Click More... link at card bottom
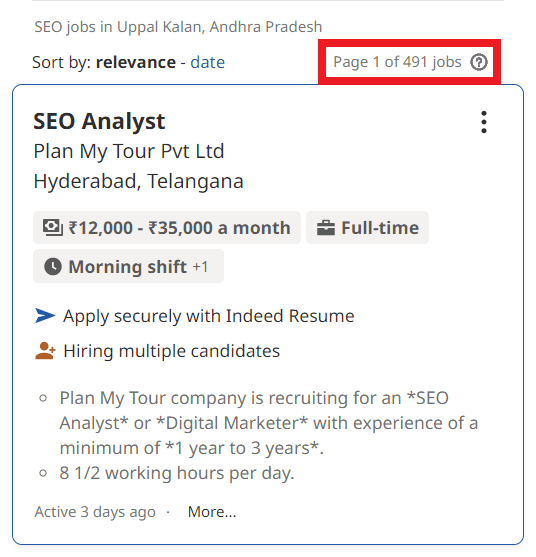536x557 pixels. 212,512
